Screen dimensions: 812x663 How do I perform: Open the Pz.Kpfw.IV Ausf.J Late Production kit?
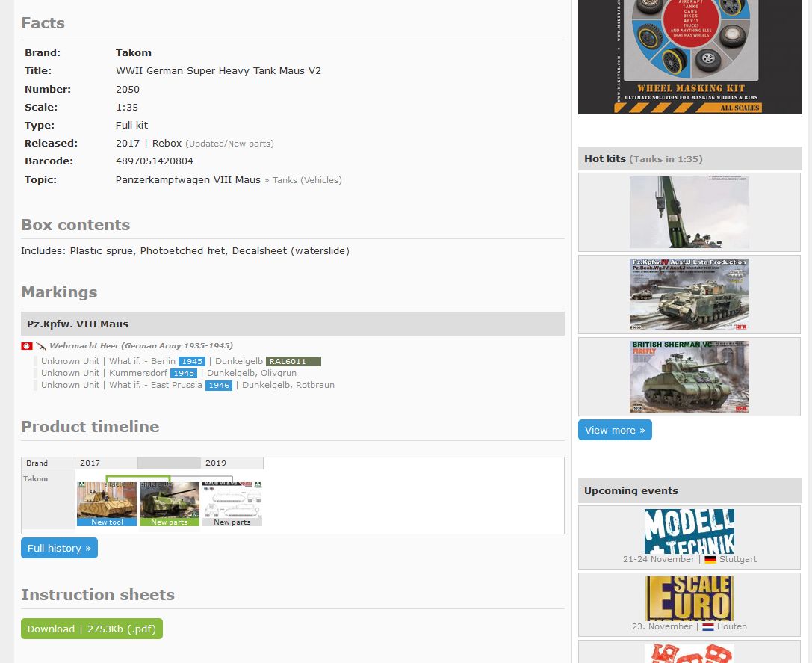pyautogui.click(x=689, y=295)
